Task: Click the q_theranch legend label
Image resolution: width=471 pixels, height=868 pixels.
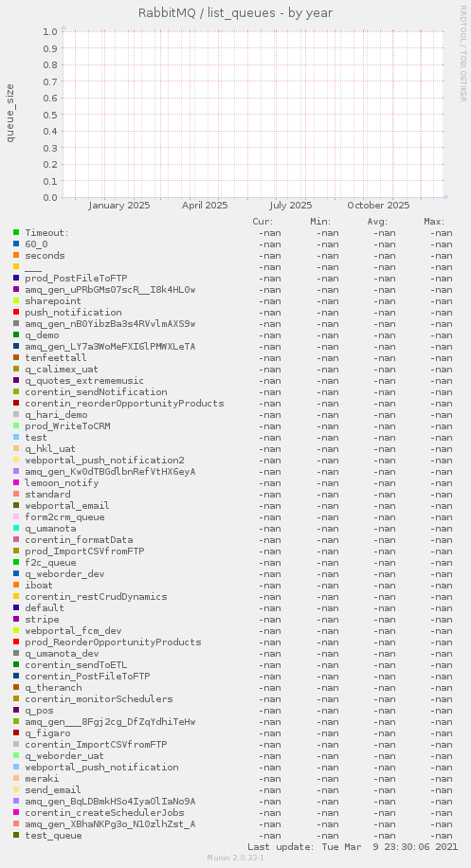Action: point(53,687)
